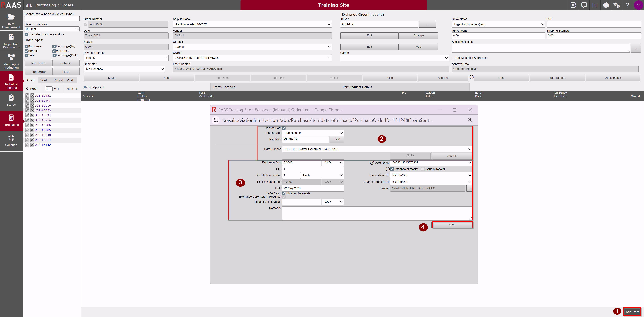Open Planning & Production module

(11, 61)
